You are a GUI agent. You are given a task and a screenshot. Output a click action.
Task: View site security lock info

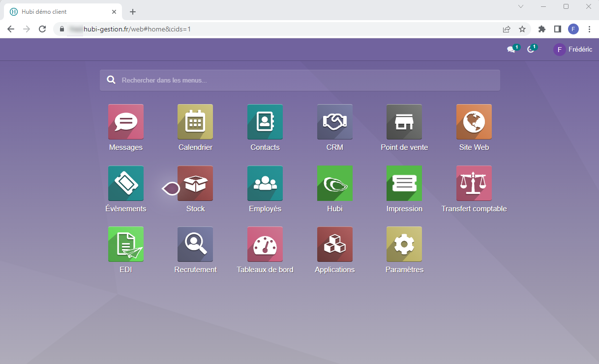61,29
